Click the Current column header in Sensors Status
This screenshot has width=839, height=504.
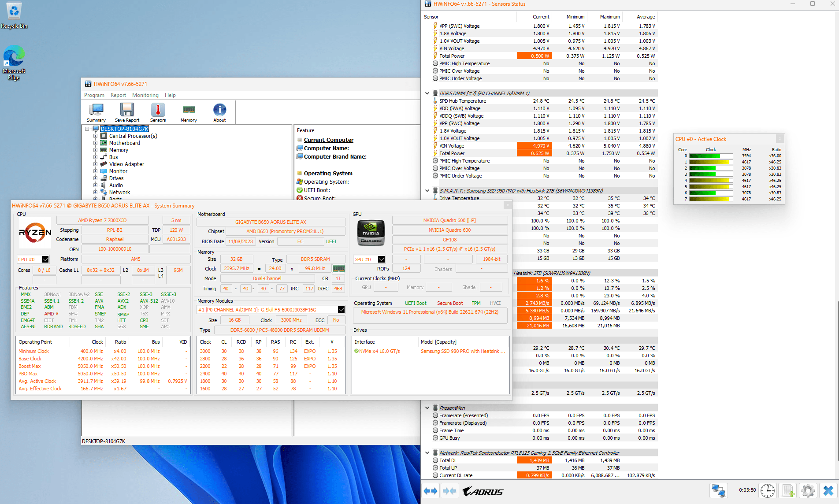pos(541,17)
